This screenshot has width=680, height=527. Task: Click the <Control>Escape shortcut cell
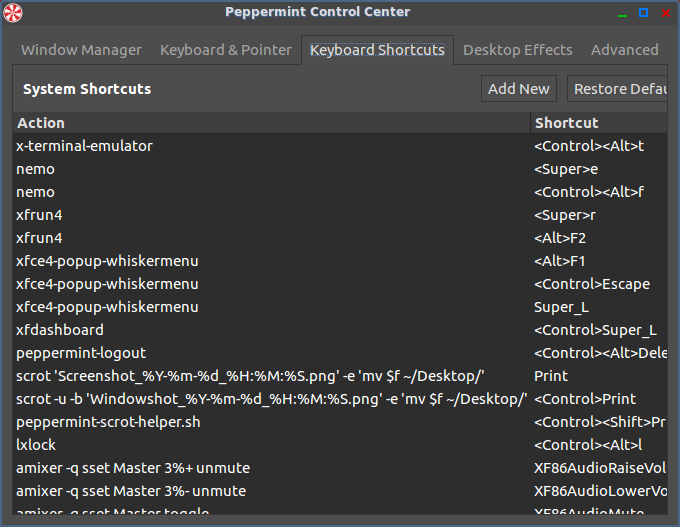599,284
